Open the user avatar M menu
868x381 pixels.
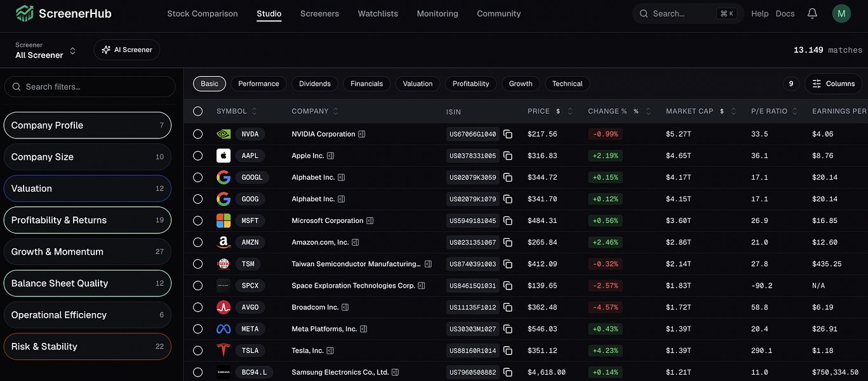[x=841, y=13]
